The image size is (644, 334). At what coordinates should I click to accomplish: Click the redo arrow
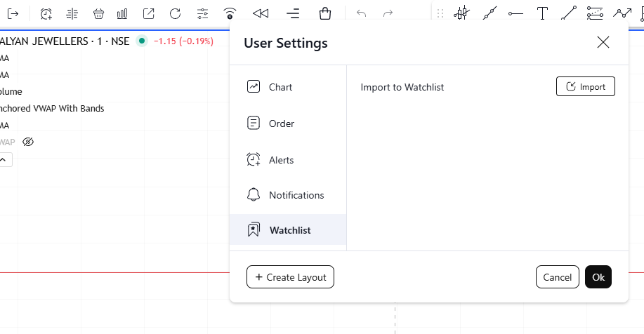point(388,14)
